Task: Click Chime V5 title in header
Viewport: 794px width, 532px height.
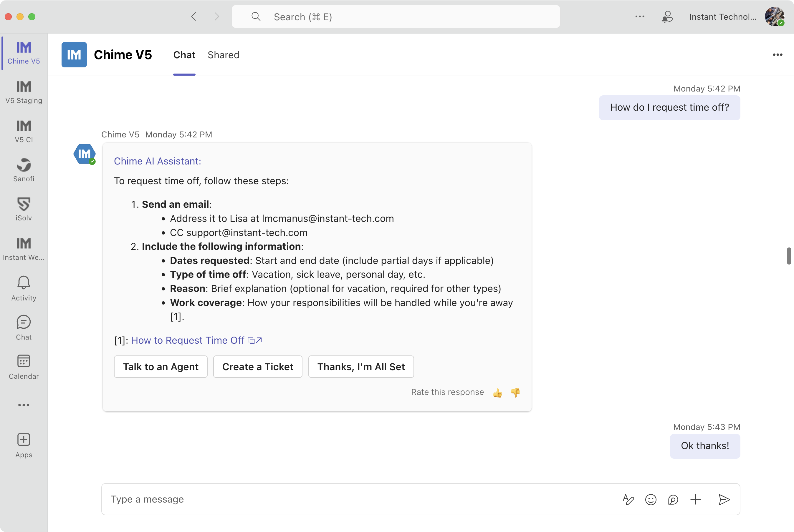Action: tap(123, 55)
